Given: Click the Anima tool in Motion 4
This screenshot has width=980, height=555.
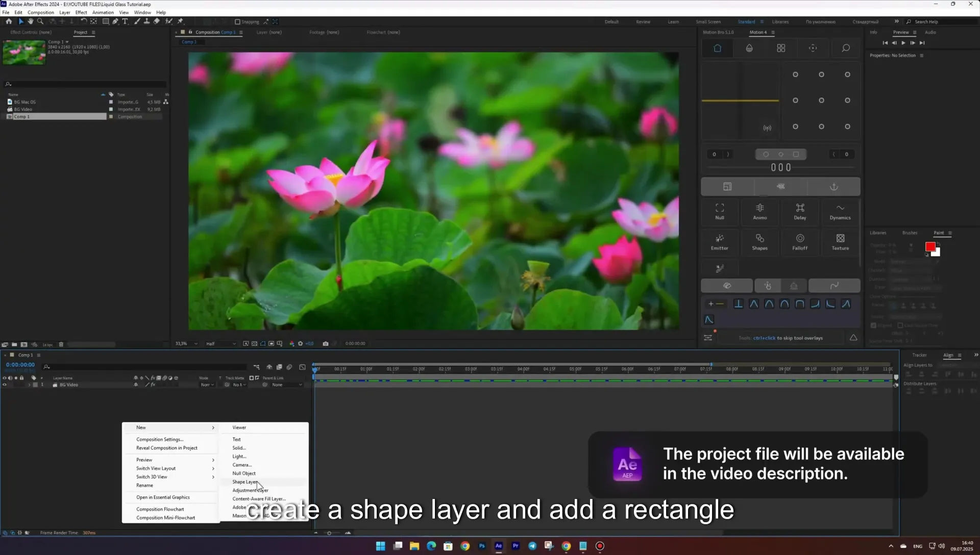Looking at the screenshot, I should coord(760,211).
